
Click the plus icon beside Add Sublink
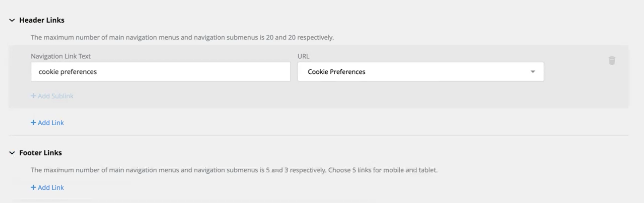coord(33,96)
